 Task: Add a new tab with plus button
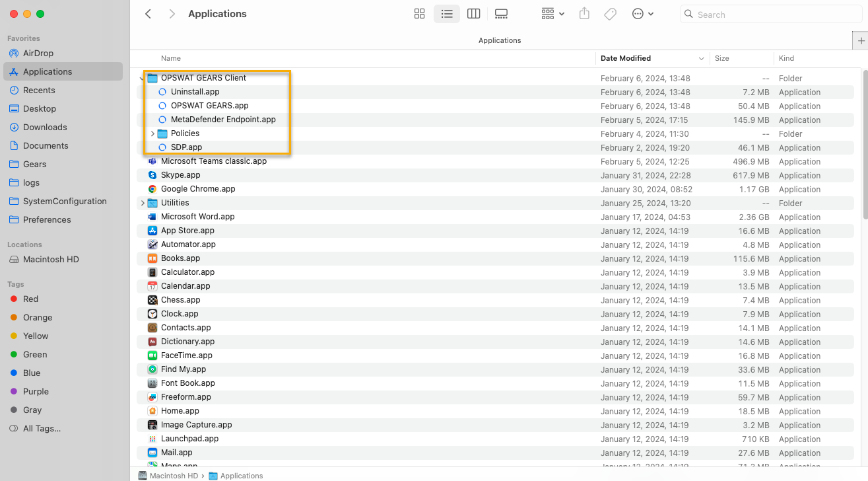click(x=861, y=40)
